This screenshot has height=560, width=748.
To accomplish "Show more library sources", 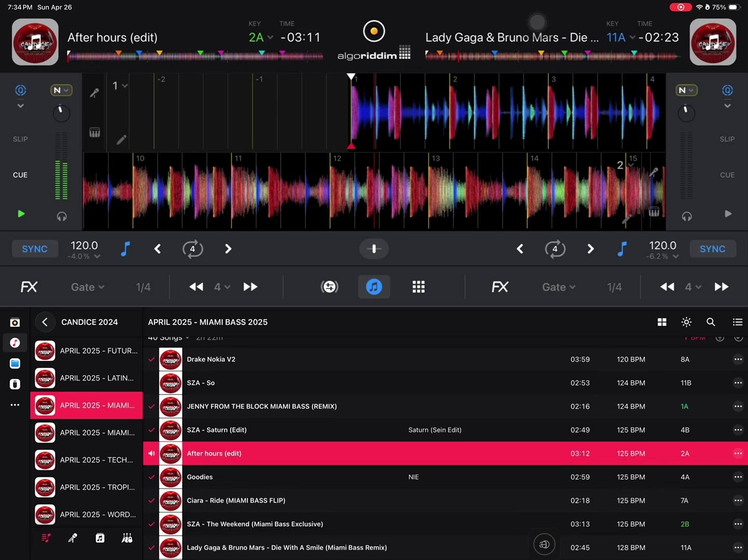I will pos(15,405).
